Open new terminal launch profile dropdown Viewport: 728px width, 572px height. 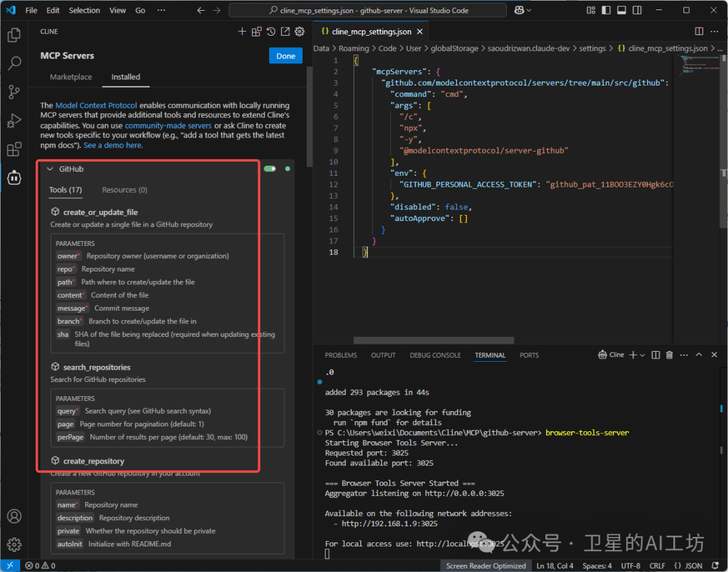coord(642,355)
